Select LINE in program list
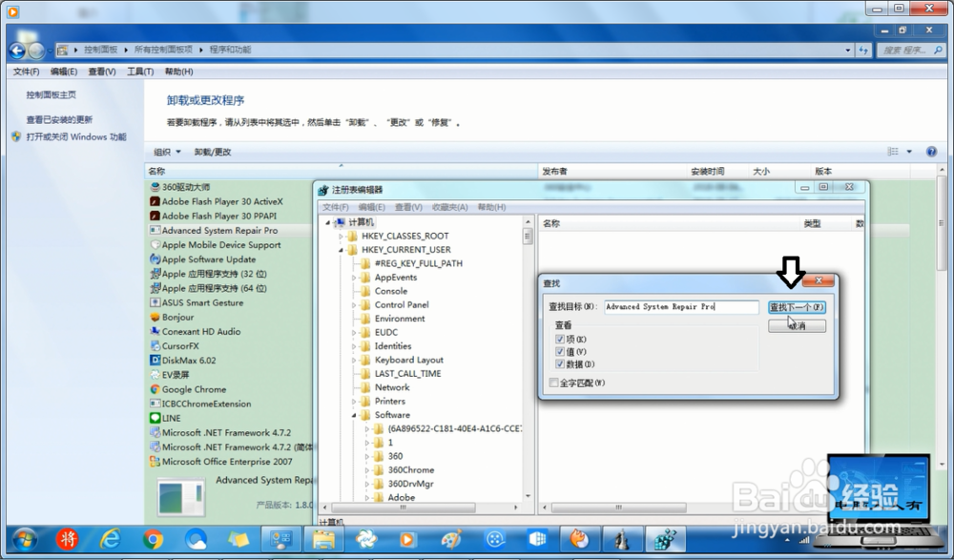 [x=171, y=418]
